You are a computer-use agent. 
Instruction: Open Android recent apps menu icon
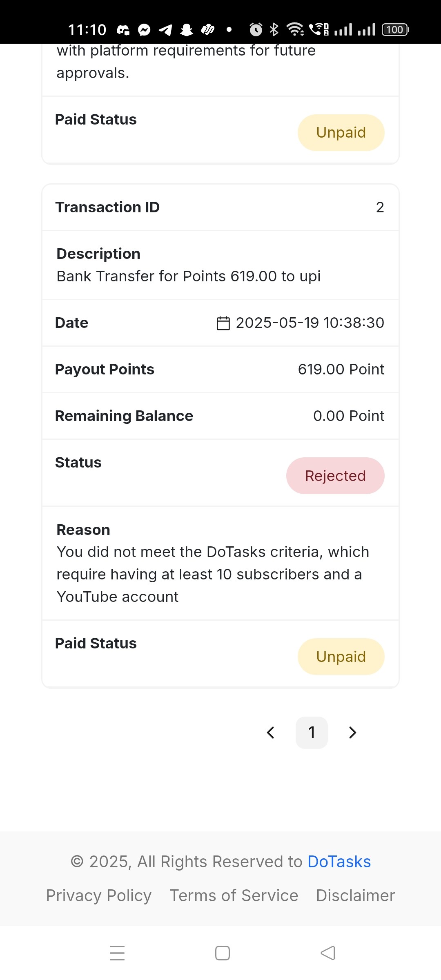[117, 953]
